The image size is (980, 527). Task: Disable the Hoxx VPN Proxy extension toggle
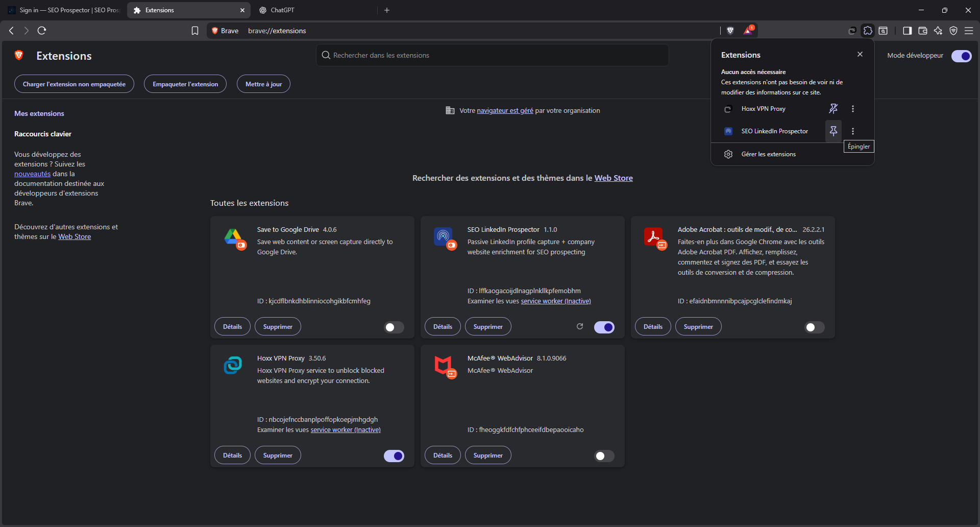click(x=394, y=456)
